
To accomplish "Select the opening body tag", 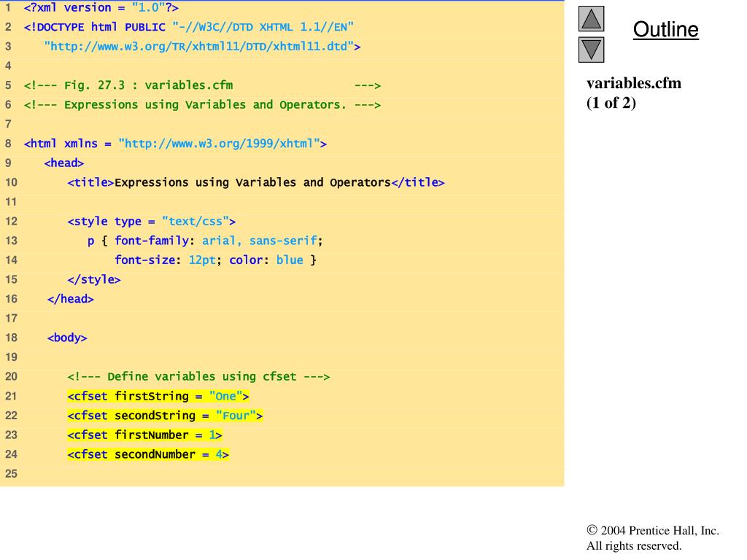I will 67,338.
